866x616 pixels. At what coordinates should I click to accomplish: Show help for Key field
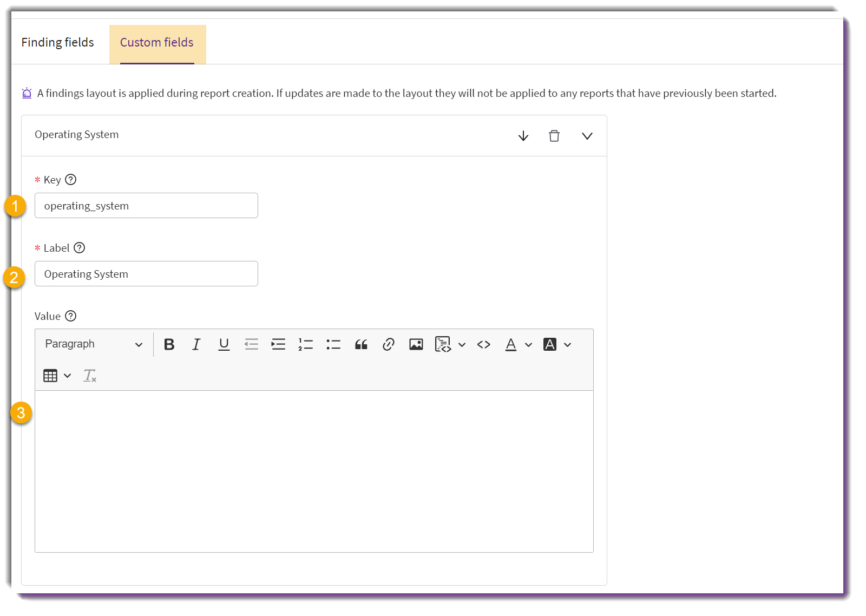coord(71,180)
